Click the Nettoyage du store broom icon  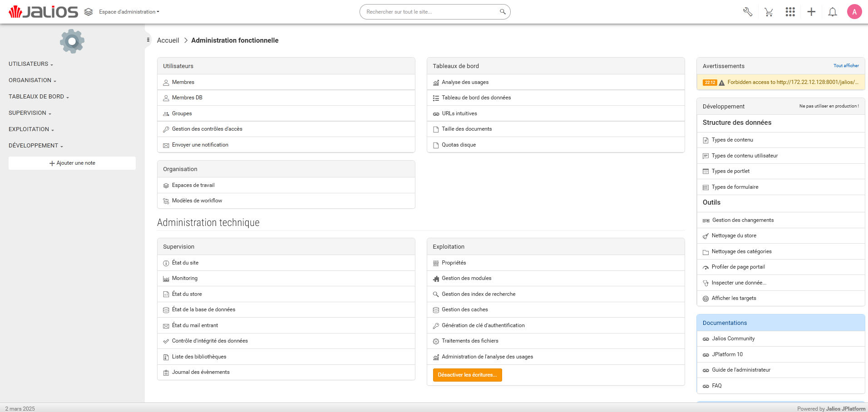(x=705, y=236)
